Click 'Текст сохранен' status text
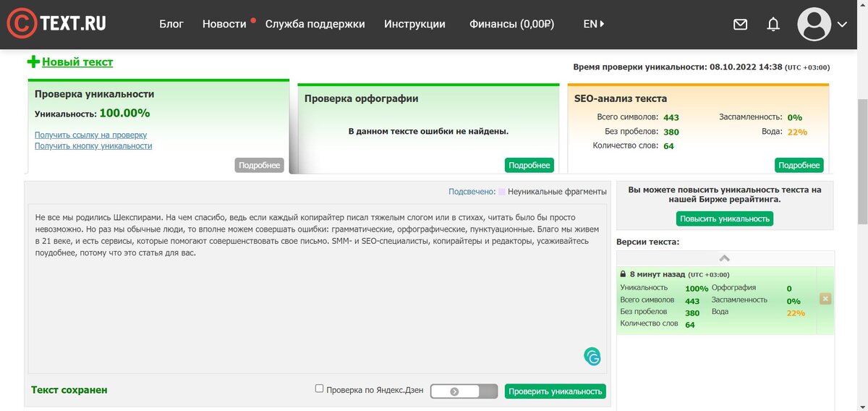This screenshot has height=411, width=868. click(x=69, y=390)
